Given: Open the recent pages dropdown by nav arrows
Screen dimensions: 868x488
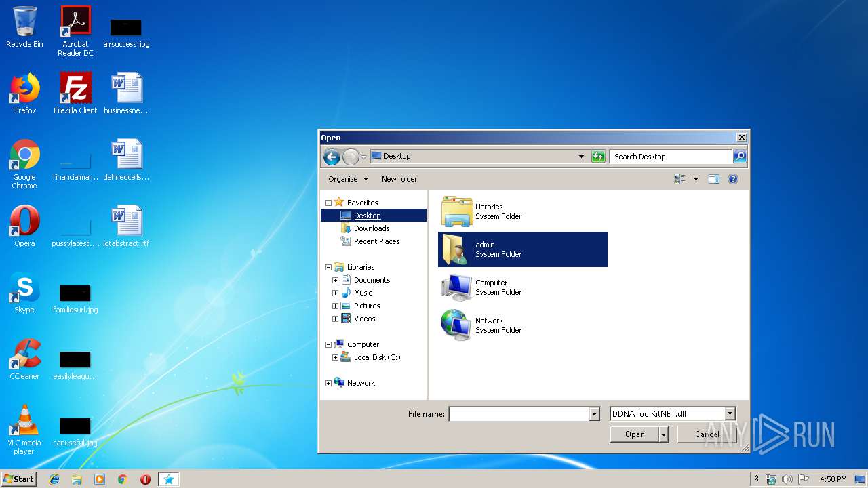Looking at the screenshot, I should click(x=363, y=157).
